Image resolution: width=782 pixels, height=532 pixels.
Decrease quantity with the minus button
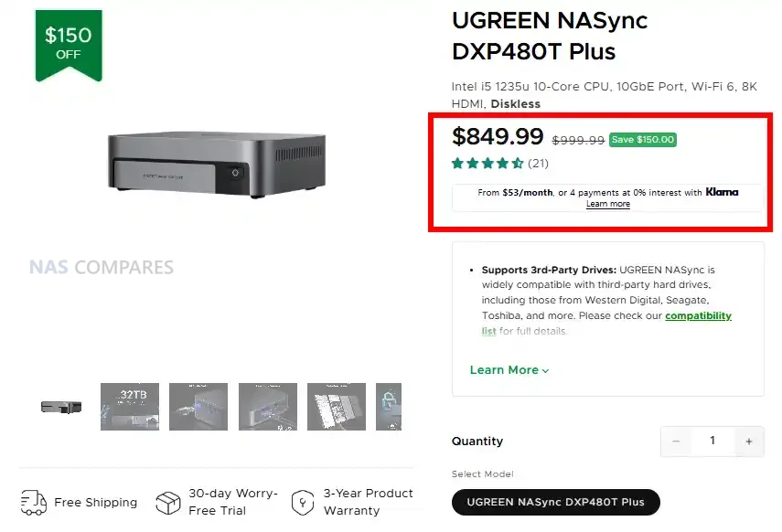pos(676,442)
